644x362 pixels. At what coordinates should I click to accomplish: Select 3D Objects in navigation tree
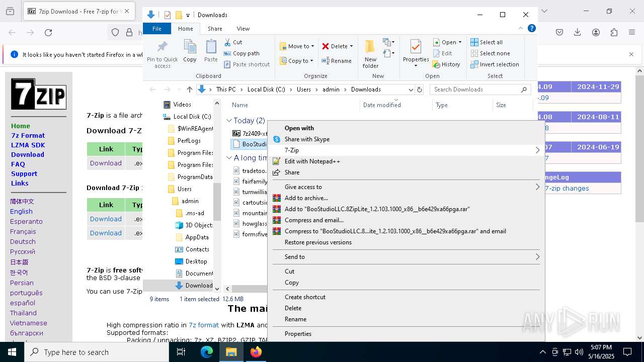click(199, 225)
